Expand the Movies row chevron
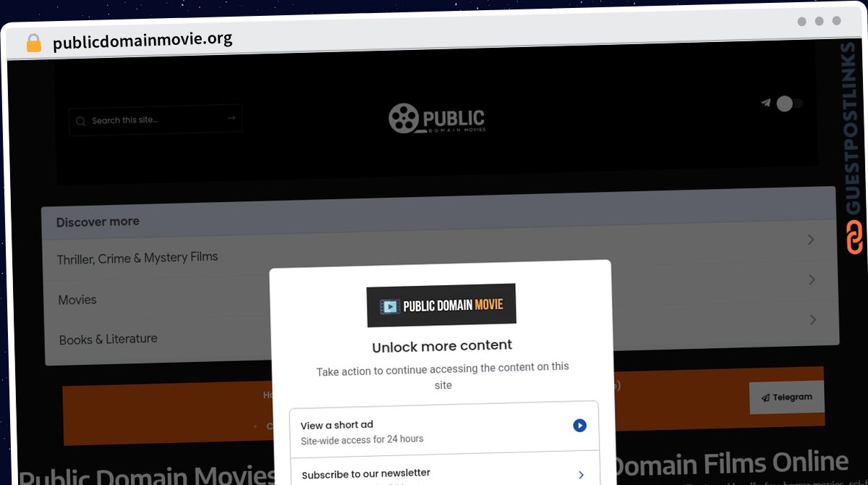 [x=812, y=279]
